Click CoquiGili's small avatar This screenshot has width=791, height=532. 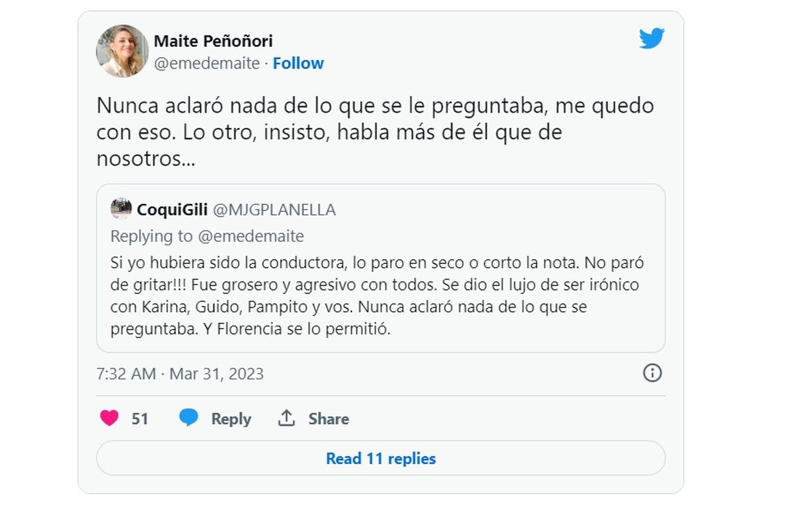[121, 209]
